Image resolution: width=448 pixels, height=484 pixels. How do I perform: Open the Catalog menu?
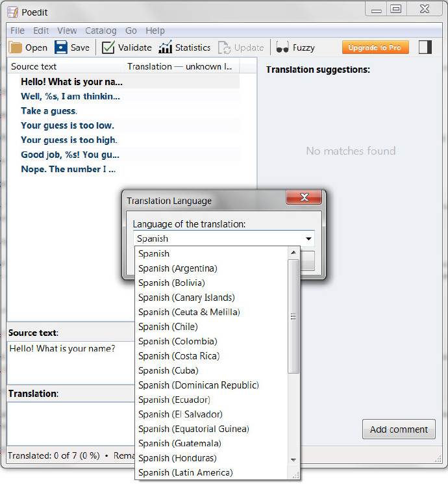[x=101, y=31]
